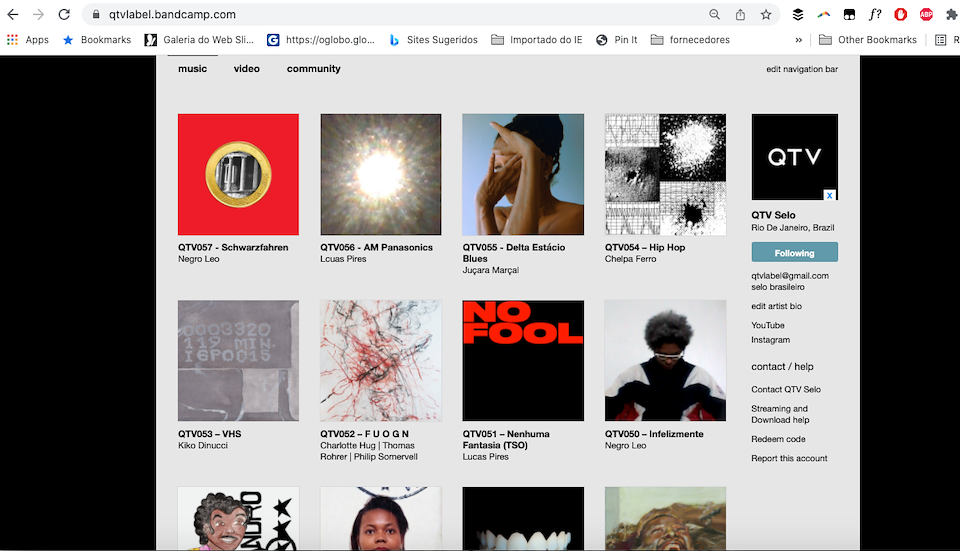Open Streaming and Download help

pos(780,414)
